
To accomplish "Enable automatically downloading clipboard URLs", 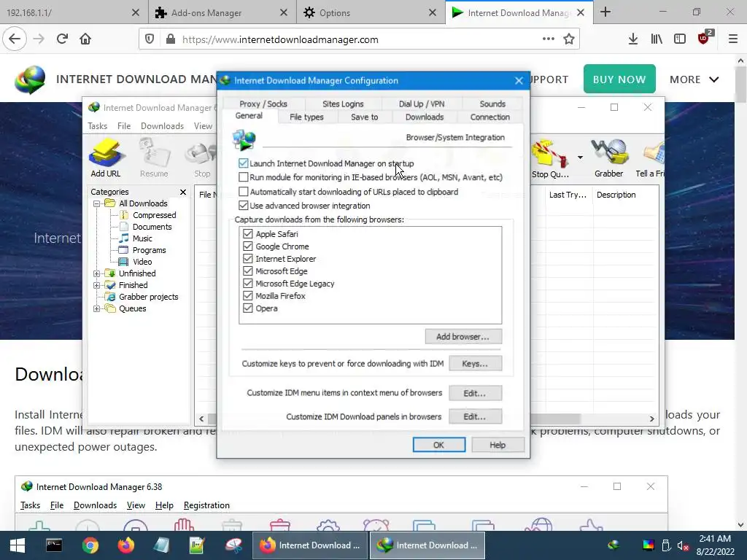I will [244, 192].
